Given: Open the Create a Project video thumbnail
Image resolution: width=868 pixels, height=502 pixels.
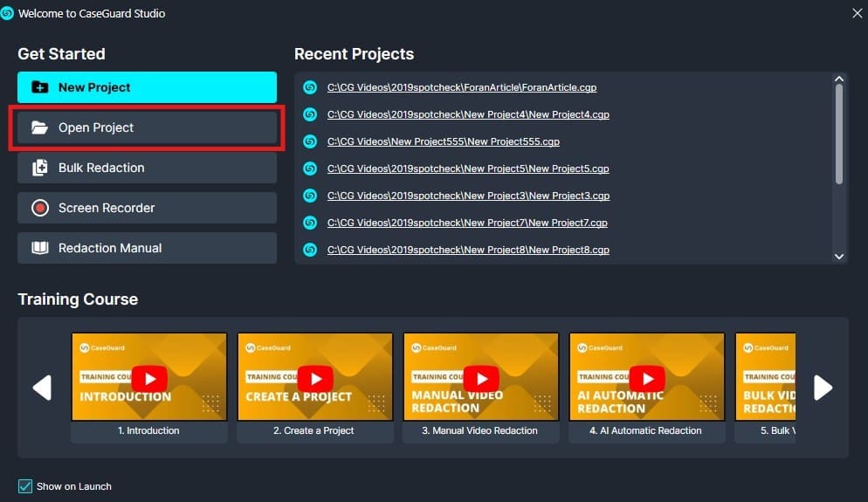Looking at the screenshot, I should tap(314, 378).
